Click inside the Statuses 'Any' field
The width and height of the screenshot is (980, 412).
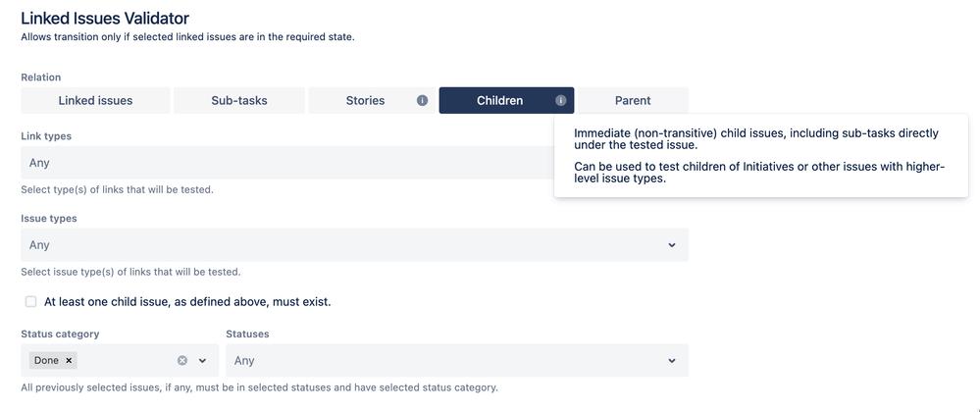coord(441,361)
